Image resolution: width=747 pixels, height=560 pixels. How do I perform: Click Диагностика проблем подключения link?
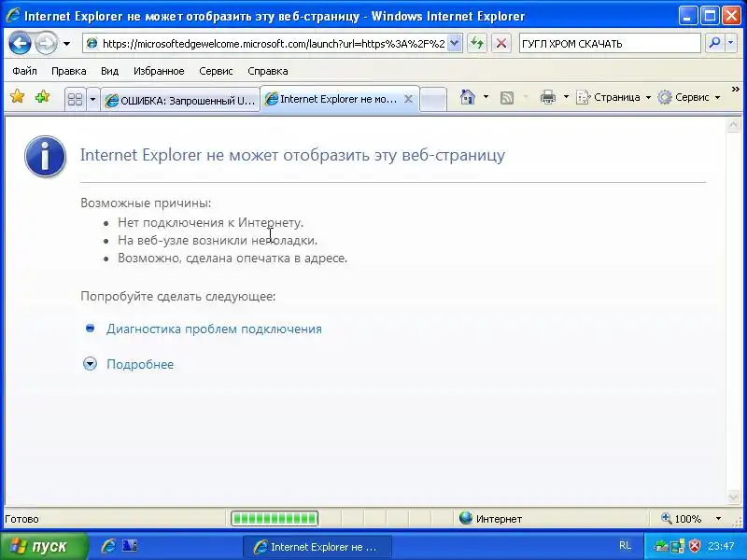click(214, 329)
